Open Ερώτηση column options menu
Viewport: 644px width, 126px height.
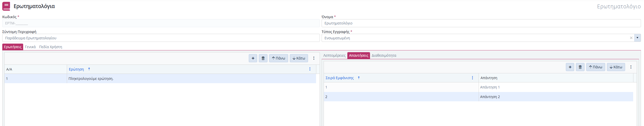(310, 69)
